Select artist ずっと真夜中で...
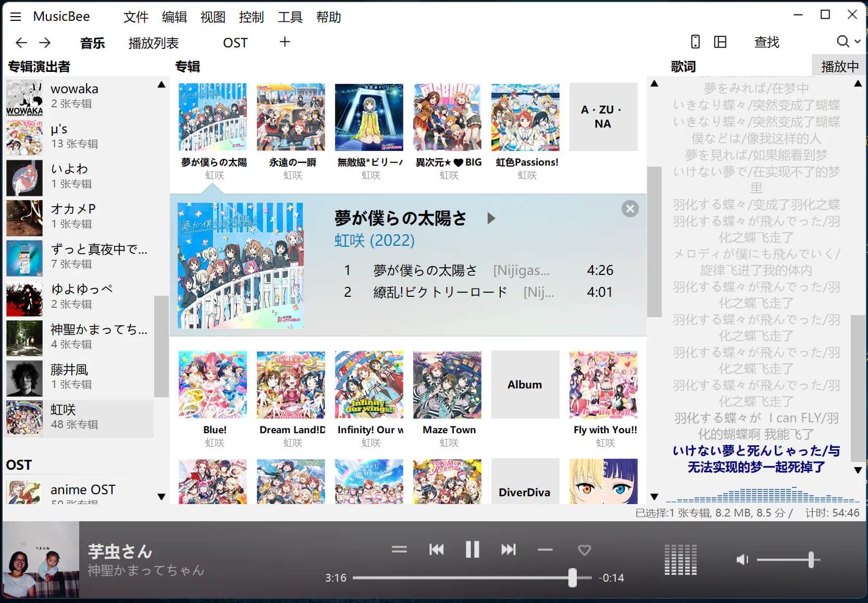 click(x=80, y=257)
